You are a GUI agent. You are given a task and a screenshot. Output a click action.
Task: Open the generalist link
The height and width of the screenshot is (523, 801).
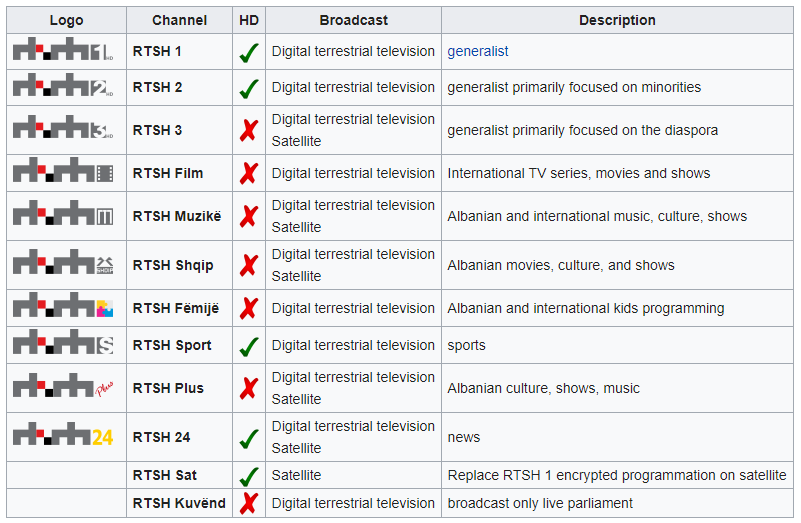coord(478,51)
